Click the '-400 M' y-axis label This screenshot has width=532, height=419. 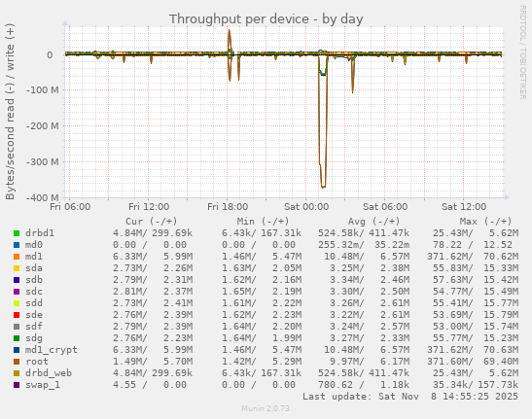[x=43, y=197]
